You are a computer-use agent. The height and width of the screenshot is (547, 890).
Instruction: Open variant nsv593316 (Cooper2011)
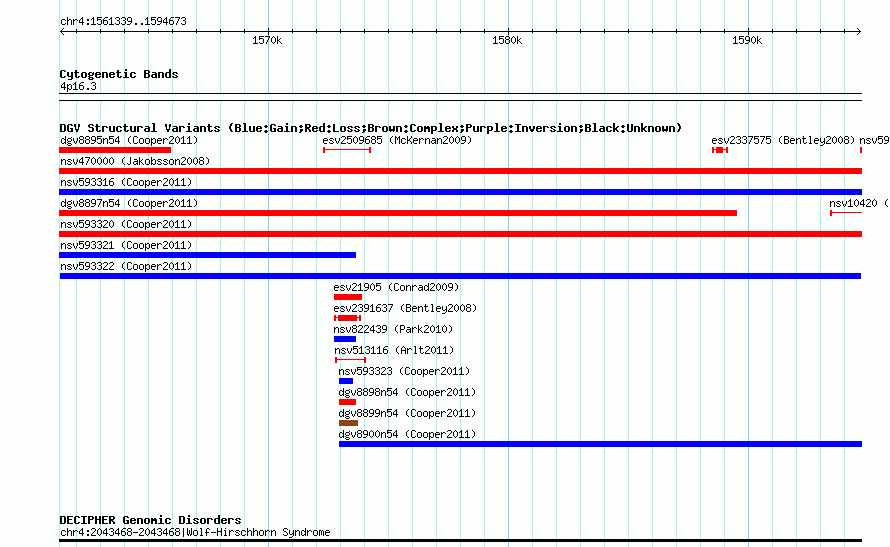click(126, 182)
